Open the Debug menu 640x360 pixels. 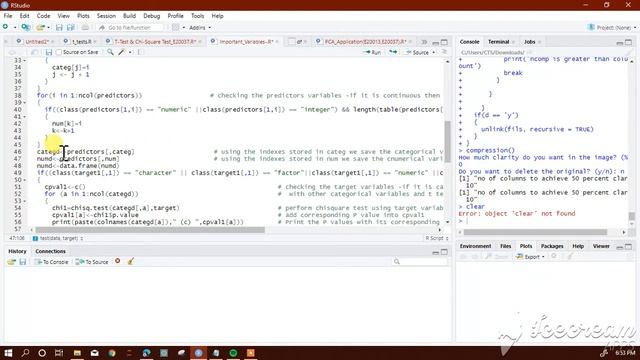tap(151, 16)
